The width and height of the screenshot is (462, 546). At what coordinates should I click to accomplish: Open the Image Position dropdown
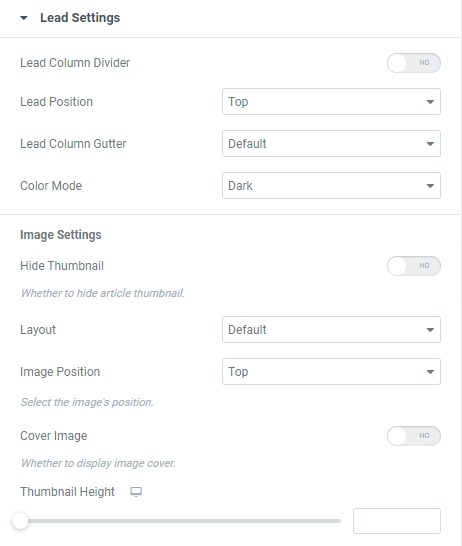pos(331,372)
